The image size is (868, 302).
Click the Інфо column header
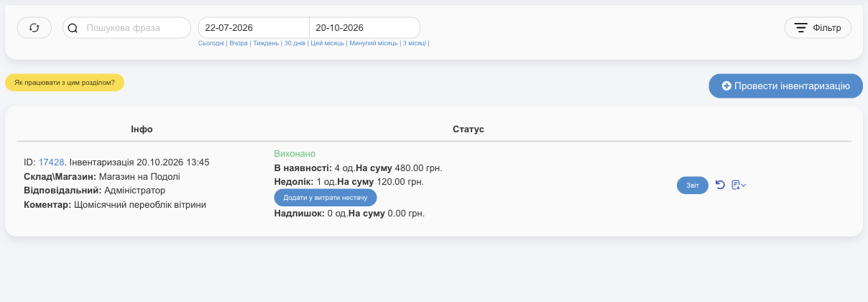142,129
